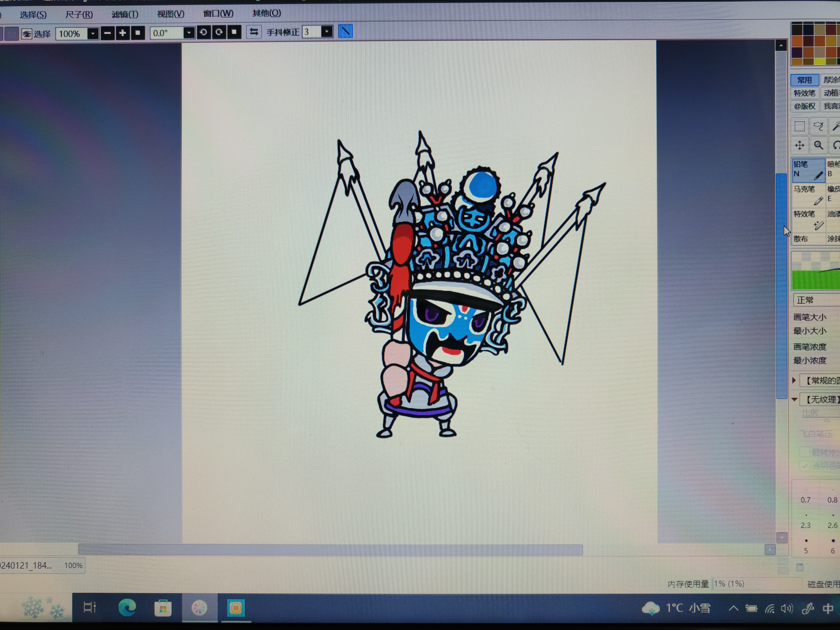Rotate canvas clockwise
Screen dimensions: 840x630
pyautogui.click(x=219, y=32)
